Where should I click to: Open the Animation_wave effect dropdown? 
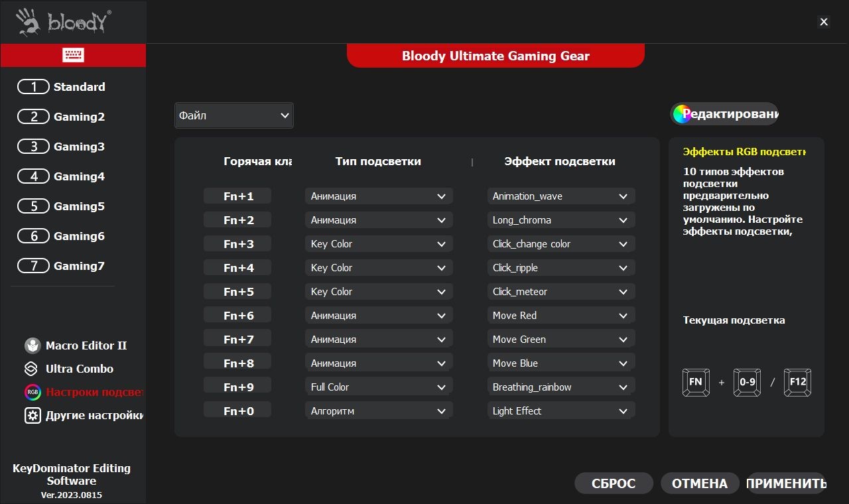(x=560, y=196)
